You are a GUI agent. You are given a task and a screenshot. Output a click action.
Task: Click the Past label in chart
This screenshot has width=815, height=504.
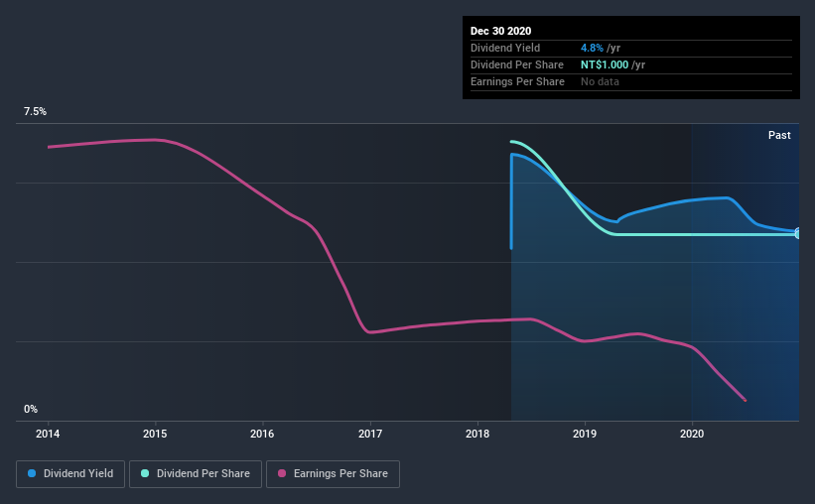click(779, 135)
